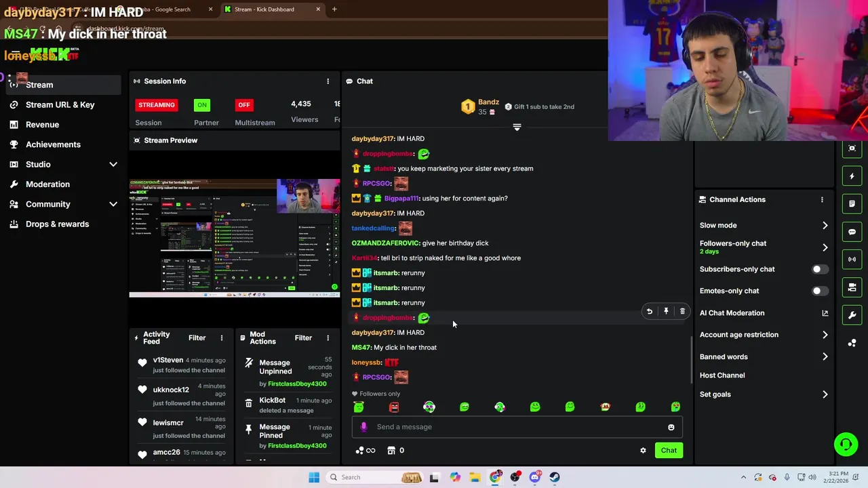Open the lightning bolt quick actions panel icon
The height and width of the screenshot is (488, 868).
[x=852, y=176]
